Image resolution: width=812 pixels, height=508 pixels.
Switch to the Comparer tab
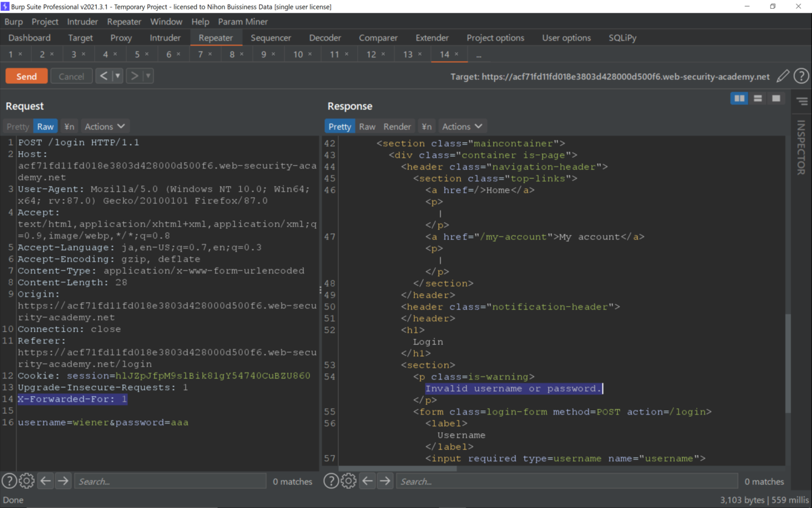(x=378, y=38)
